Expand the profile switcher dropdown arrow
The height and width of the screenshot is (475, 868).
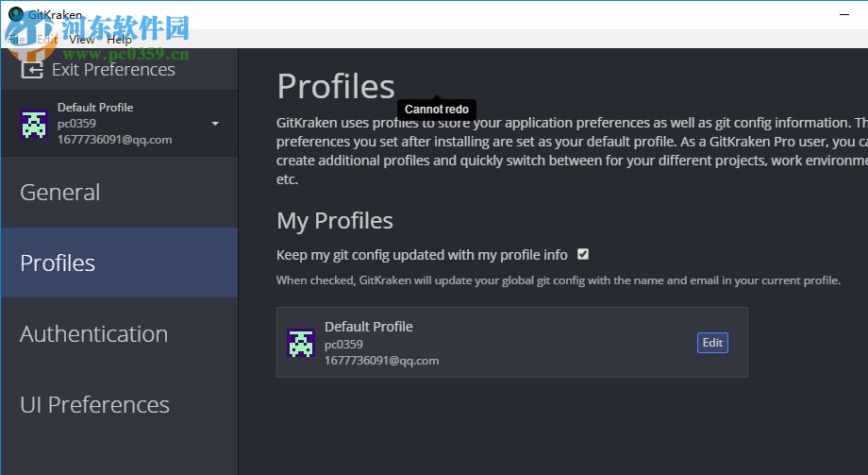coord(215,124)
